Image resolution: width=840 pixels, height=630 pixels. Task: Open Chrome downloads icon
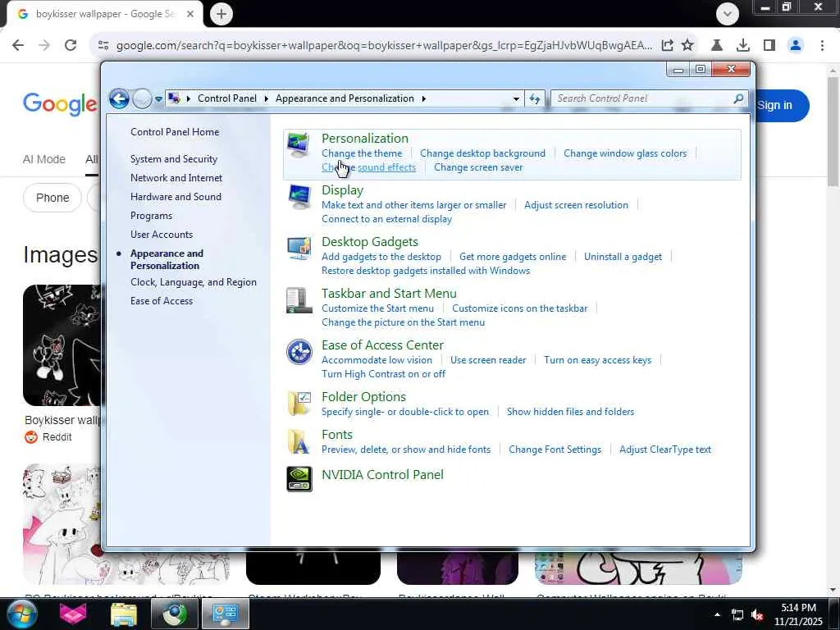pos(742,45)
